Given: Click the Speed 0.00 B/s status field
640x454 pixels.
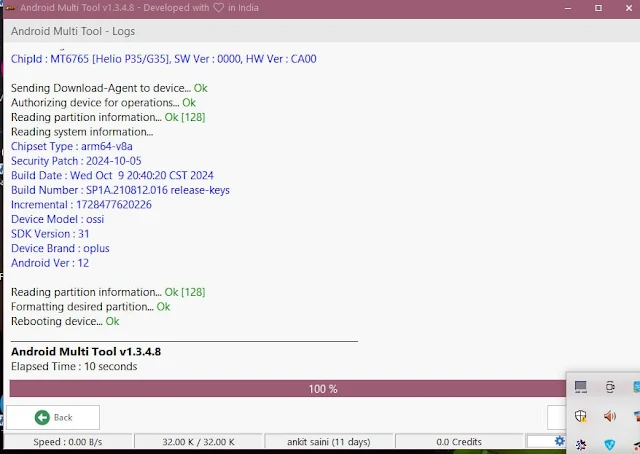Looking at the screenshot, I should click(66, 441).
